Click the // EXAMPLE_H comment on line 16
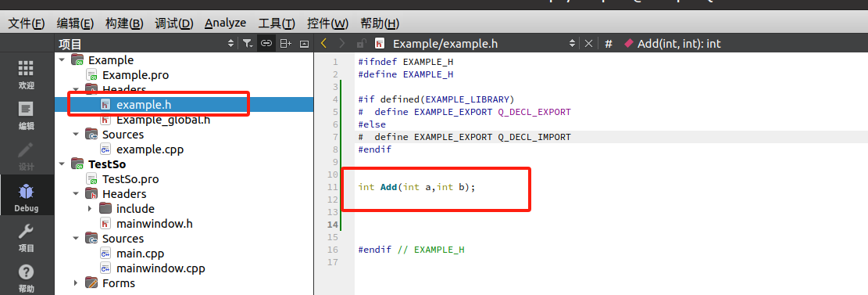This screenshot has height=295, width=868. coord(430,250)
